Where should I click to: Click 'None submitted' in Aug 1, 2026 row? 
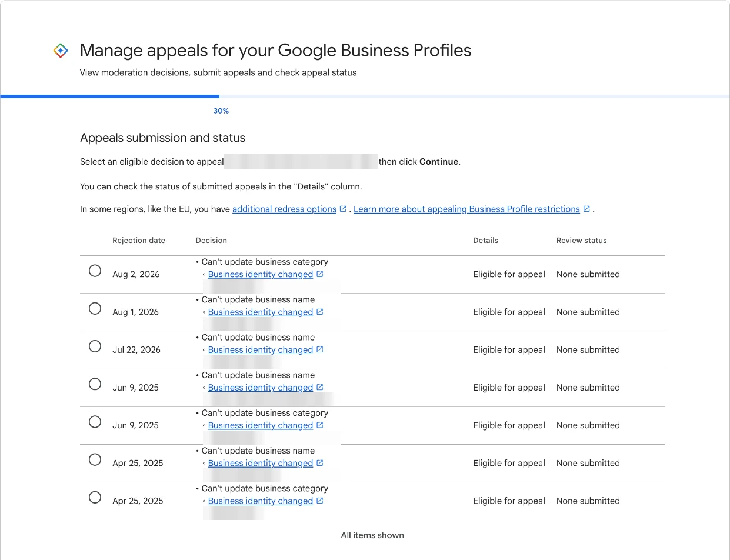pos(588,312)
